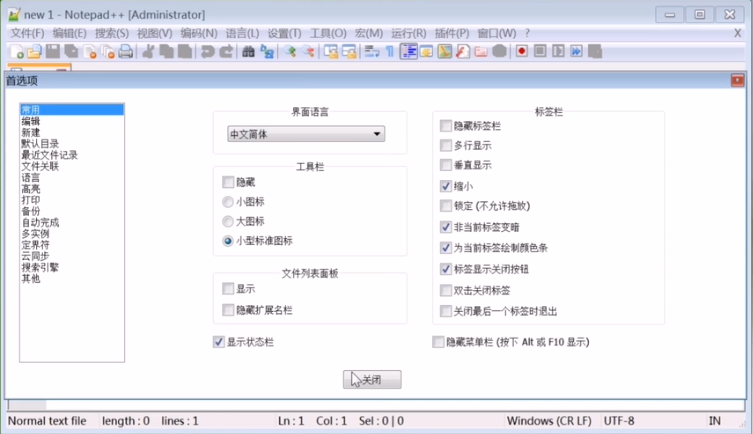The image size is (753, 434).
Task: Click the Cut scissors toolbar icon
Action: click(148, 51)
